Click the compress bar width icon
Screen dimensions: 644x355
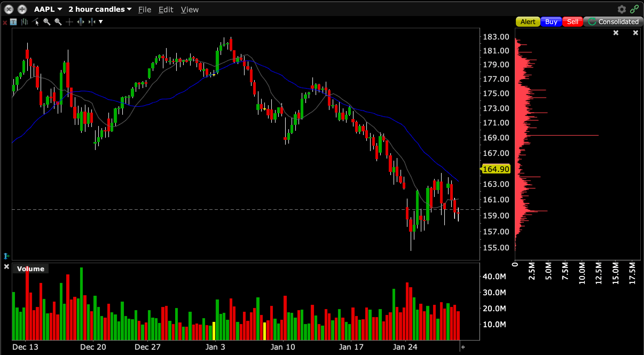[92, 22]
